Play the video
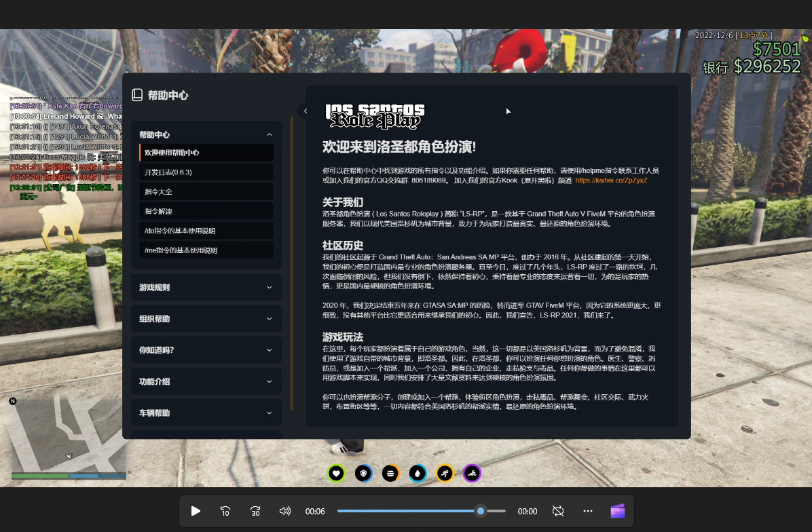Image resolution: width=812 pixels, height=532 pixels. point(196,511)
